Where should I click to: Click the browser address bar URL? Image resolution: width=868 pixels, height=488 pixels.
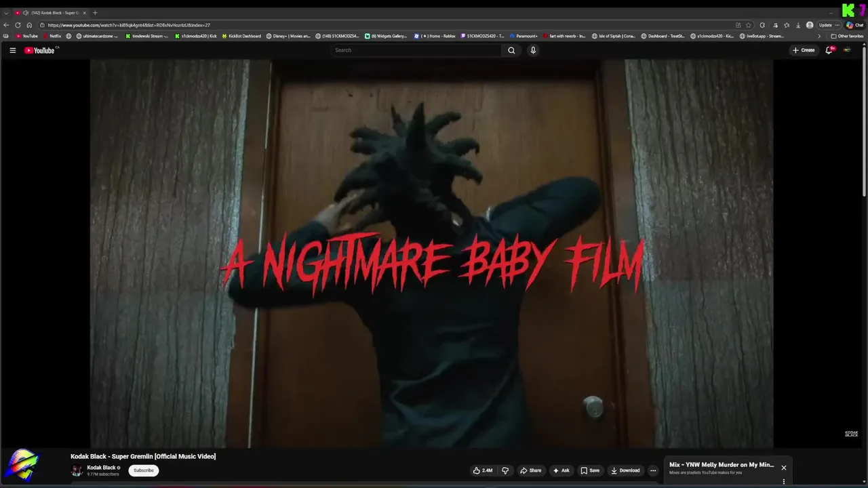[129, 25]
